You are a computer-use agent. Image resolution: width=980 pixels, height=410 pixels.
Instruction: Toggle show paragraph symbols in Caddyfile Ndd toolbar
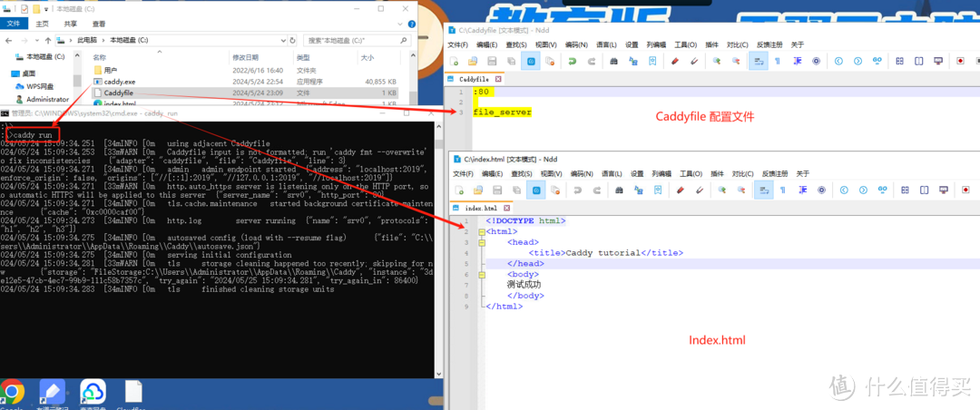click(x=778, y=62)
